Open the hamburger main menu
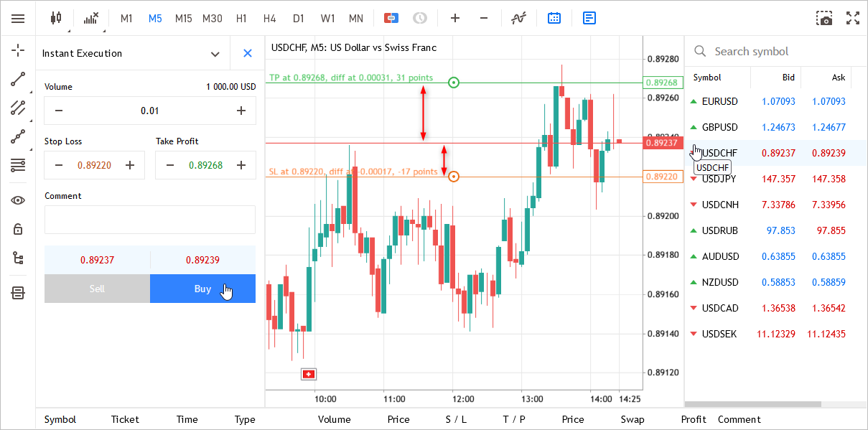This screenshot has width=868, height=430. [x=18, y=18]
